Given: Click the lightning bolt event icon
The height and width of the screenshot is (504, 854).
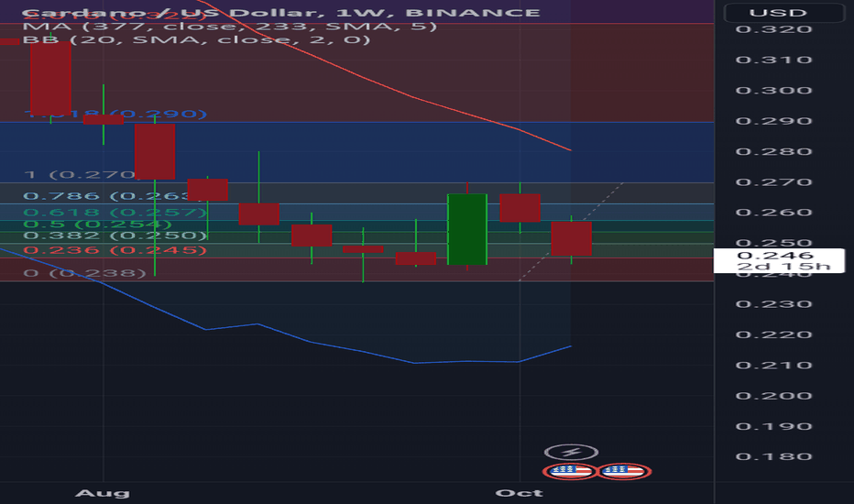Looking at the screenshot, I should (x=571, y=452).
